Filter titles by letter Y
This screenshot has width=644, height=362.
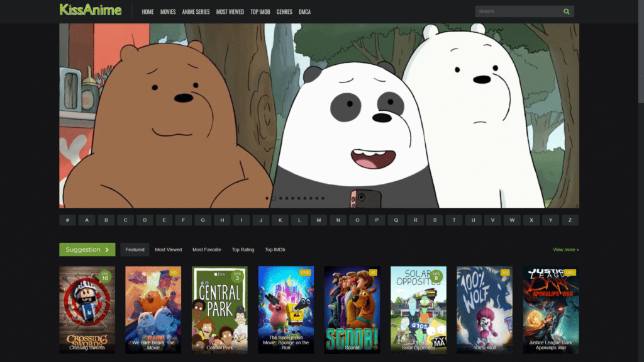pyautogui.click(x=551, y=220)
